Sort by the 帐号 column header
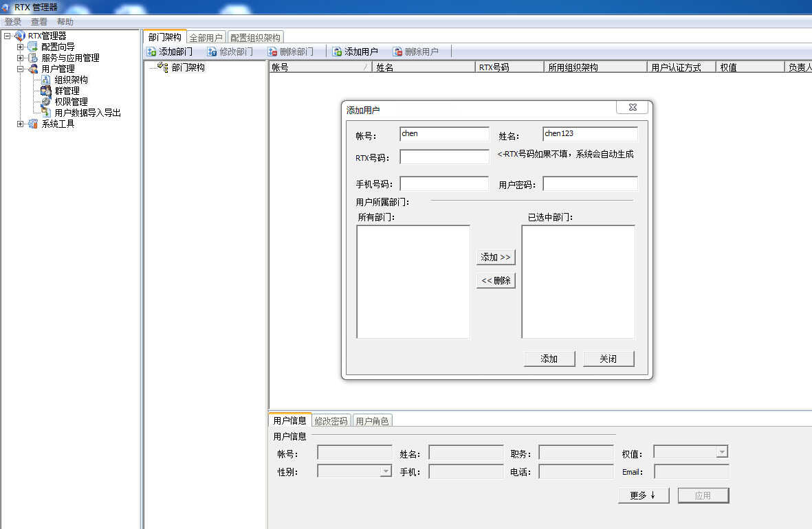Screen dimensions: 812x529 [x=320, y=67]
